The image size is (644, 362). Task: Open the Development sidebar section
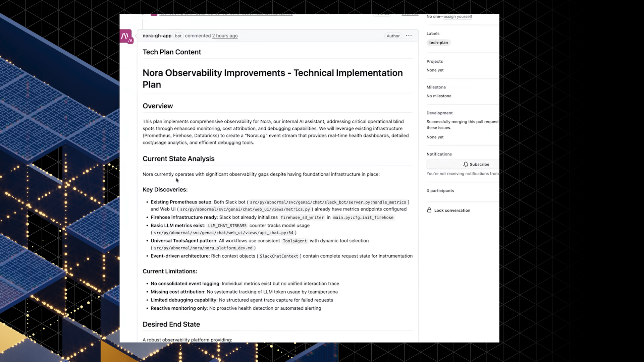(439, 113)
